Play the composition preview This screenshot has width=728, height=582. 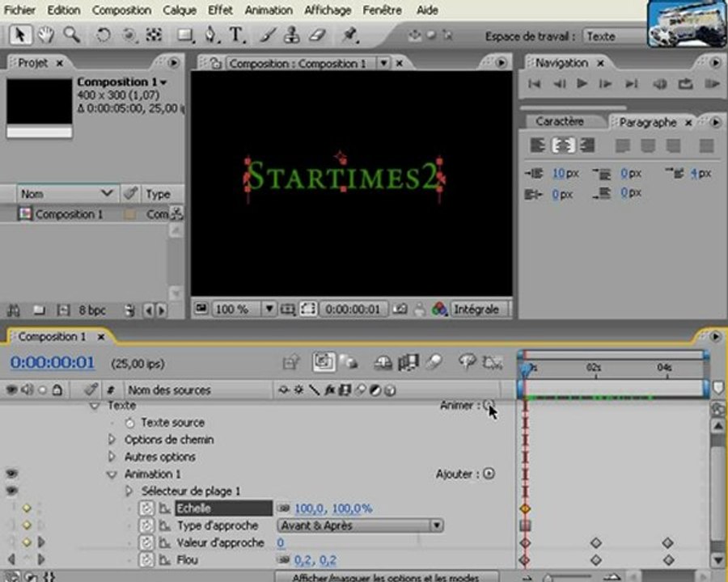(x=582, y=83)
